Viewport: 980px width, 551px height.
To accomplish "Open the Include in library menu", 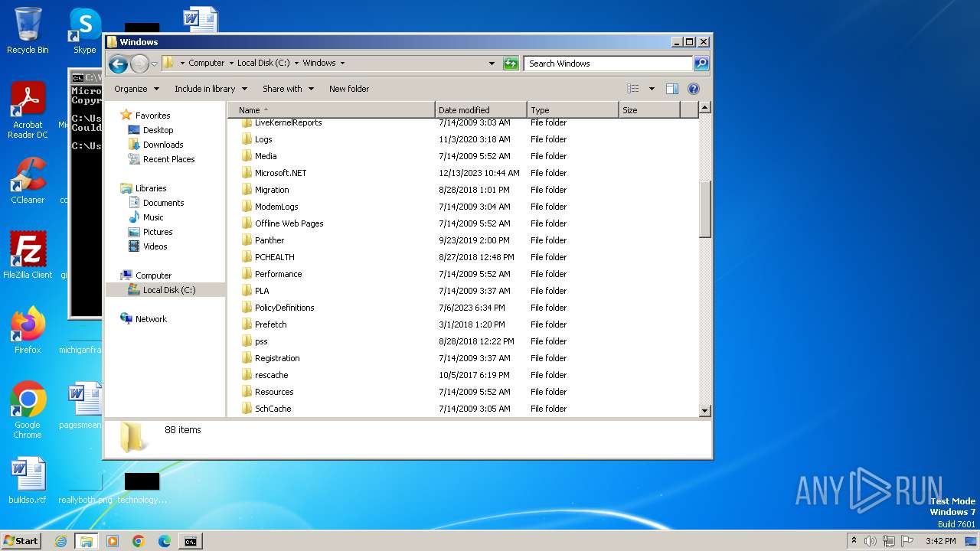I will tap(211, 89).
